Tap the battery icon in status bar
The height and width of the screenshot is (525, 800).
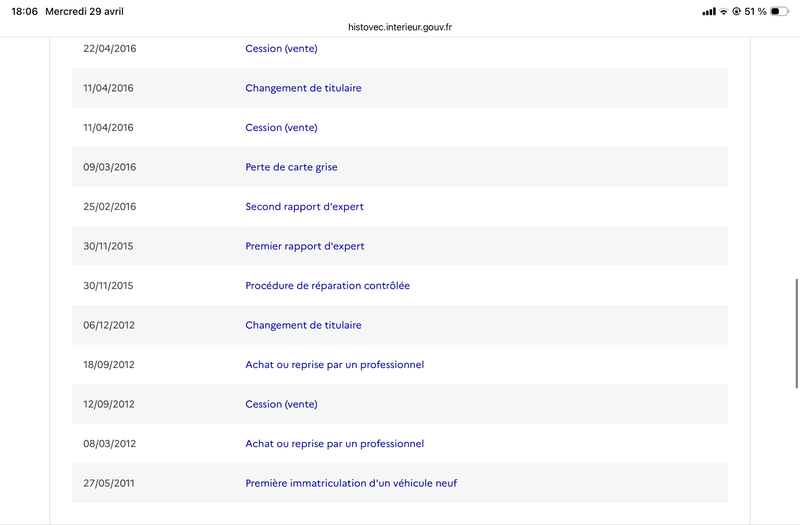(779, 11)
